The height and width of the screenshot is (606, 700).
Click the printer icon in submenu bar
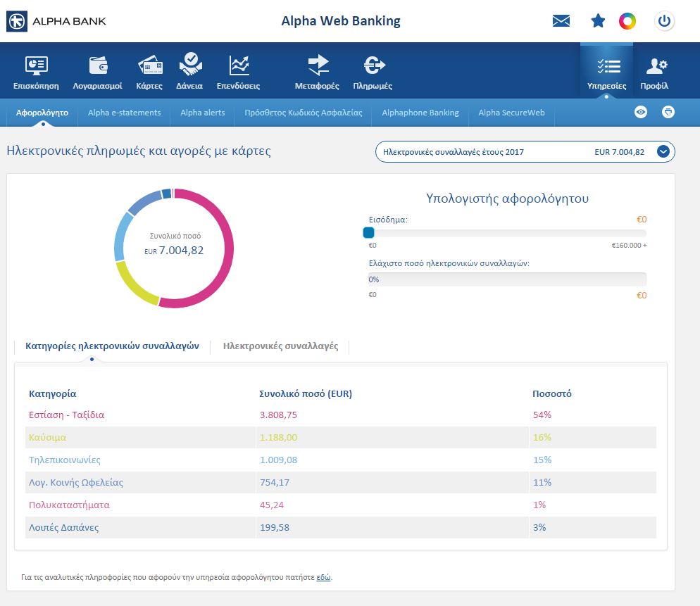pyautogui.click(x=668, y=112)
